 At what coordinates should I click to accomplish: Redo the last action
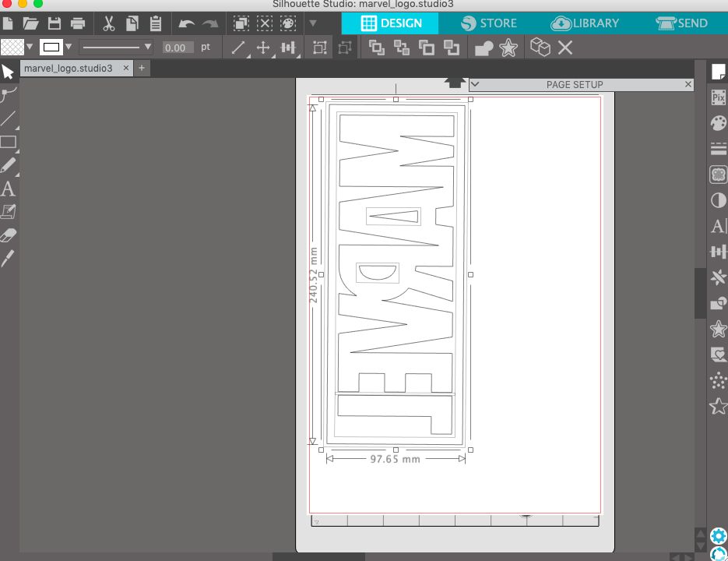click(210, 23)
